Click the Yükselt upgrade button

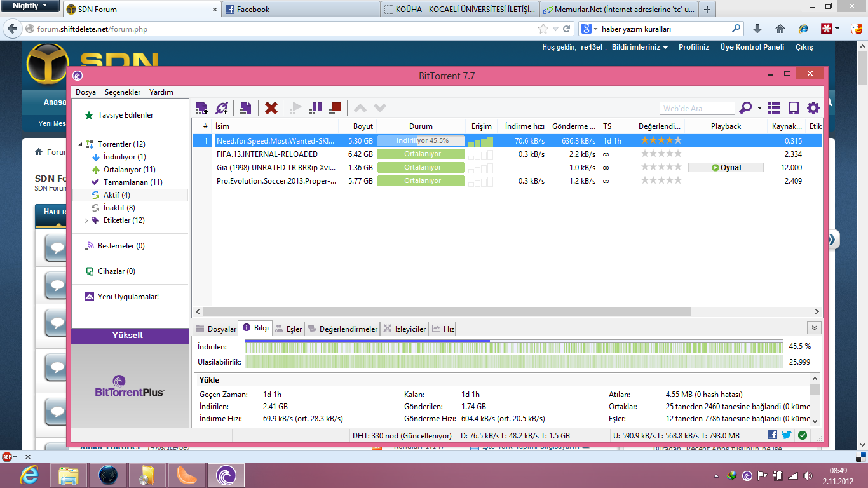click(130, 335)
